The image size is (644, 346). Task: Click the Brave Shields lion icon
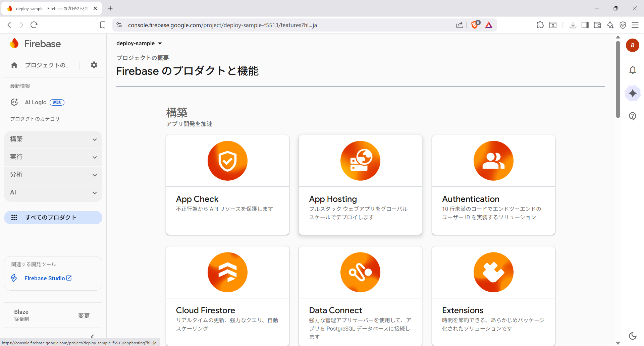[475, 25]
